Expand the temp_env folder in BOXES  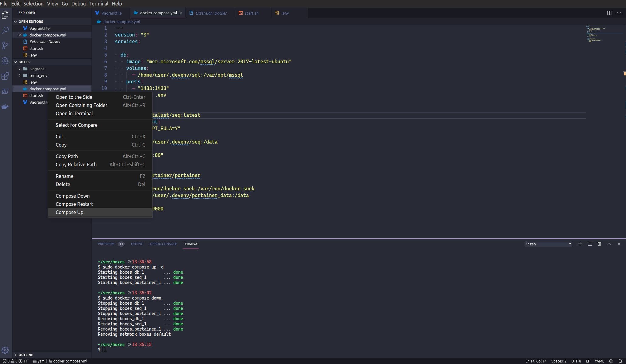pos(19,75)
